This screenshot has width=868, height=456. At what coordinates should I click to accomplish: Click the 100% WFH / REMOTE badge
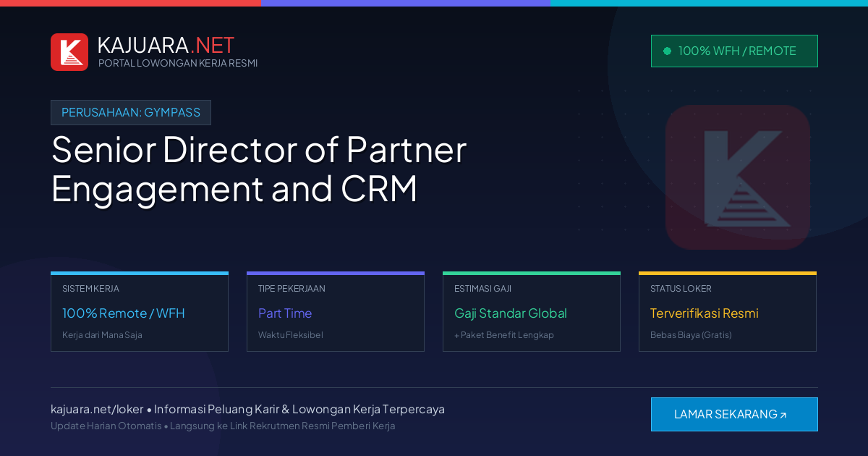click(x=734, y=51)
